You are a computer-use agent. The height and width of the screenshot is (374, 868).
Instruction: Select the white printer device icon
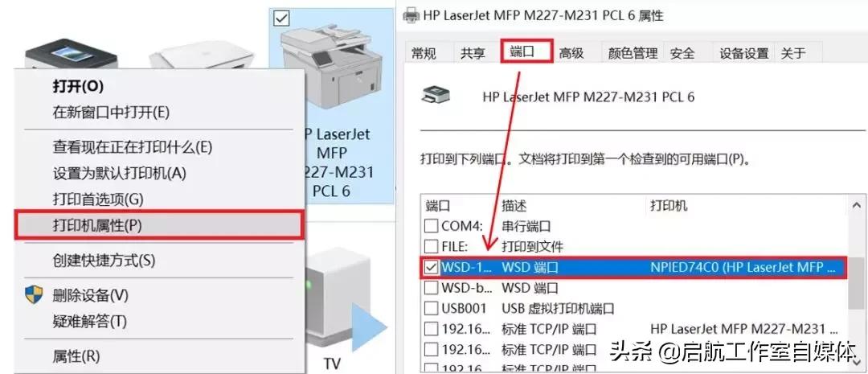click(202, 56)
